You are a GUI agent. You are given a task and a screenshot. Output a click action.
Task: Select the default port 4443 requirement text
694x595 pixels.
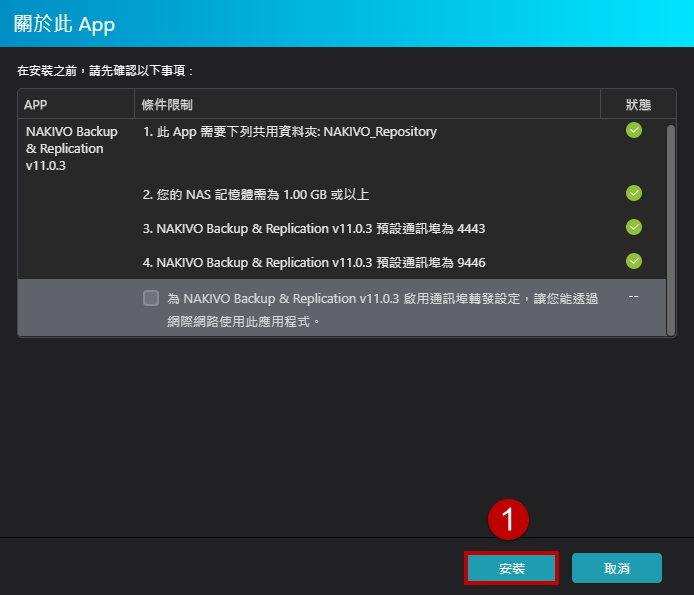click(314, 228)
